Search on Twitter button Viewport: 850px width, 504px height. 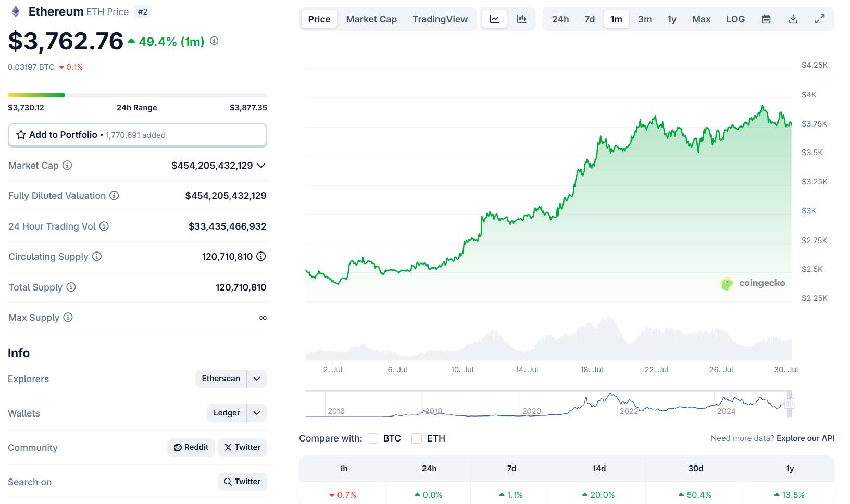tap(243, 482)
